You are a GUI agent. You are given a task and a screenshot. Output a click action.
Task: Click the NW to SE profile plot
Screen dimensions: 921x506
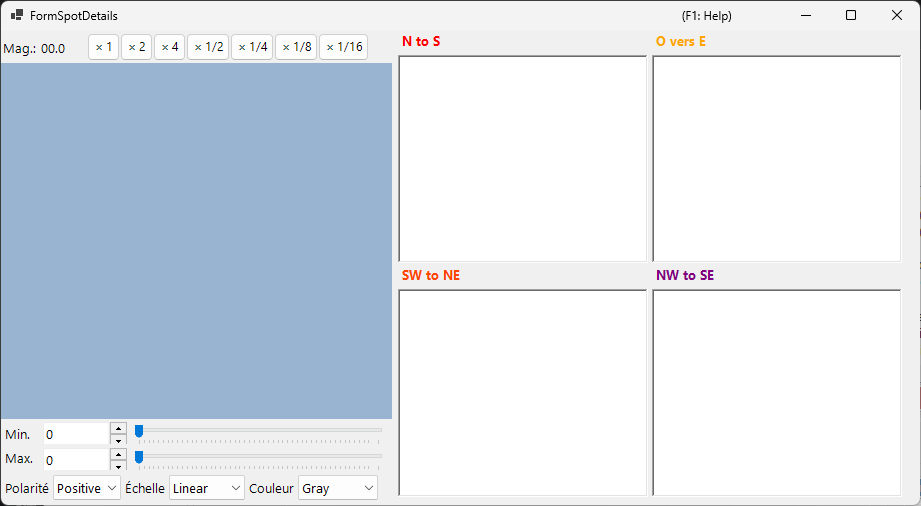777,393
